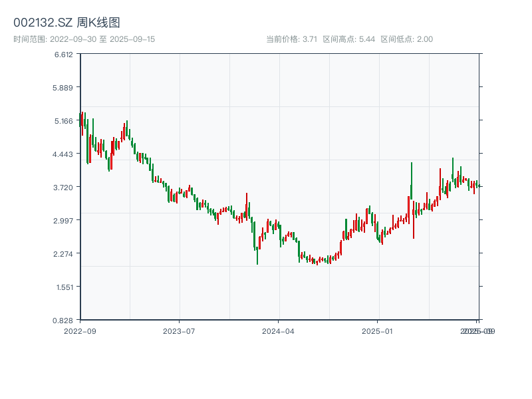Click the 002132.SZ 周K线图 chart title

coord(66,23)
